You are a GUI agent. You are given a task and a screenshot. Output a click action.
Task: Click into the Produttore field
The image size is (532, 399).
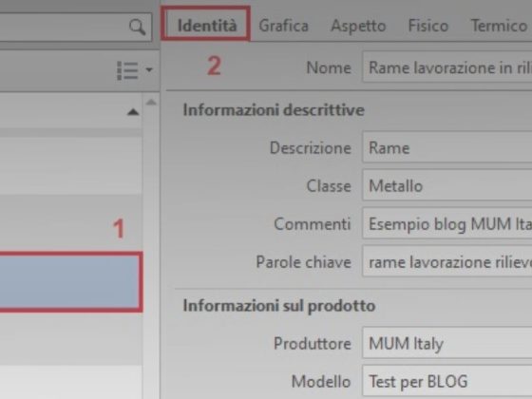447,343
